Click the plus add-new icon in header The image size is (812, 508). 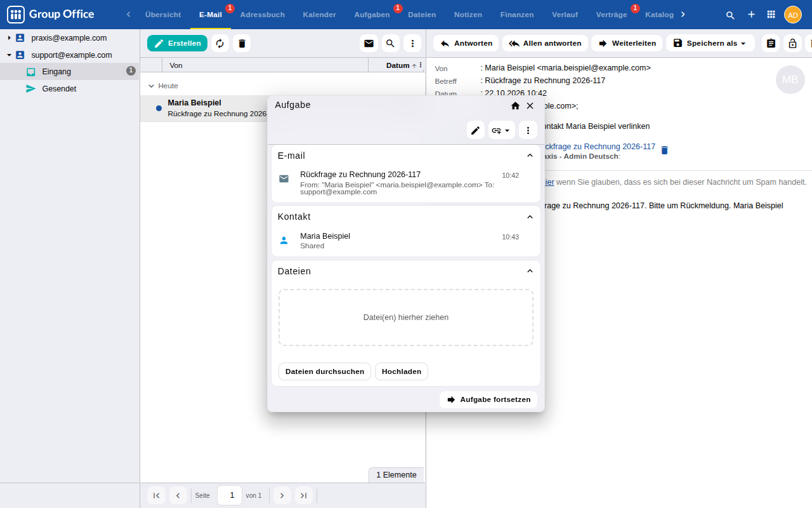(x=751, y=15)
